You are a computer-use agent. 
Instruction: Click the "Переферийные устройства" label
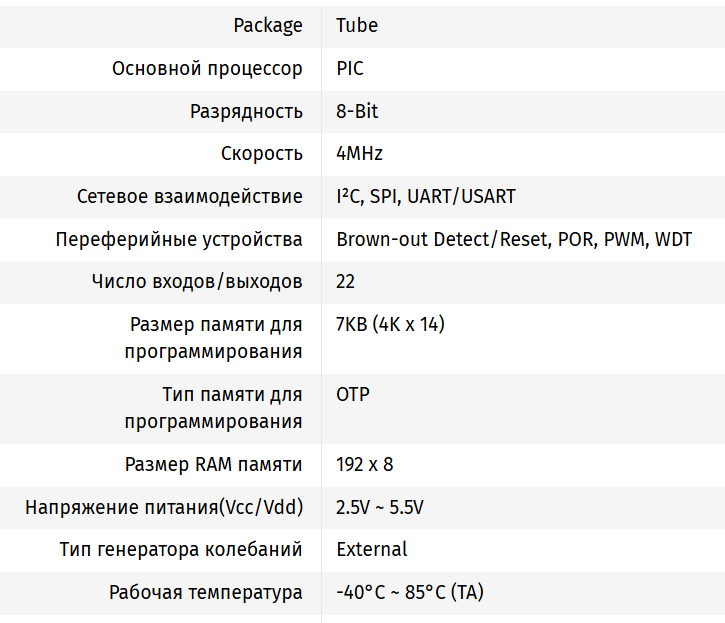pyautogui.click(x=179, y=239)
